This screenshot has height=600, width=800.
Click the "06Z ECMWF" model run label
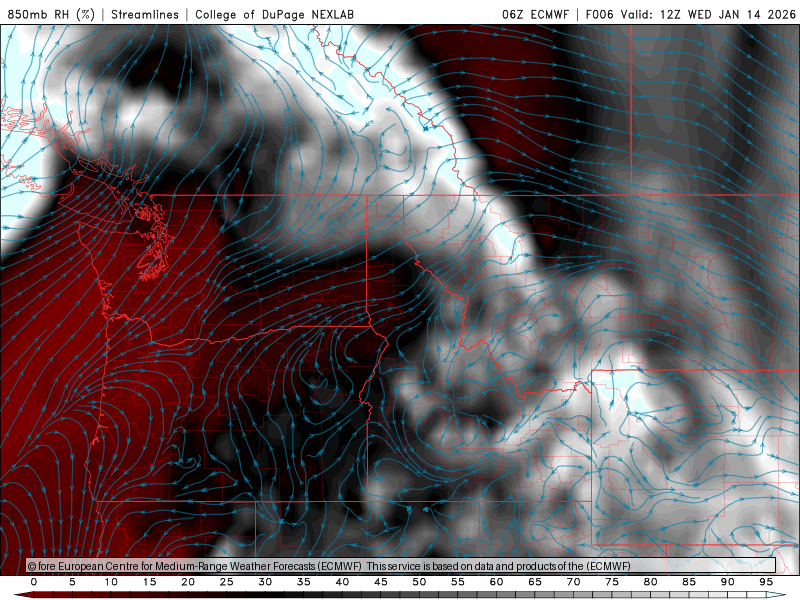tap(535, 14)
